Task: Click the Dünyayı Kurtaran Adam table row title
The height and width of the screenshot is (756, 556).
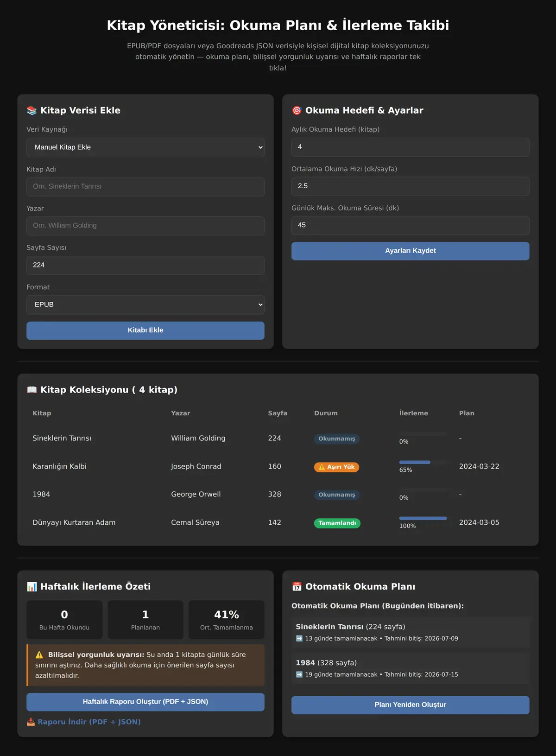Action: (74, 523)
